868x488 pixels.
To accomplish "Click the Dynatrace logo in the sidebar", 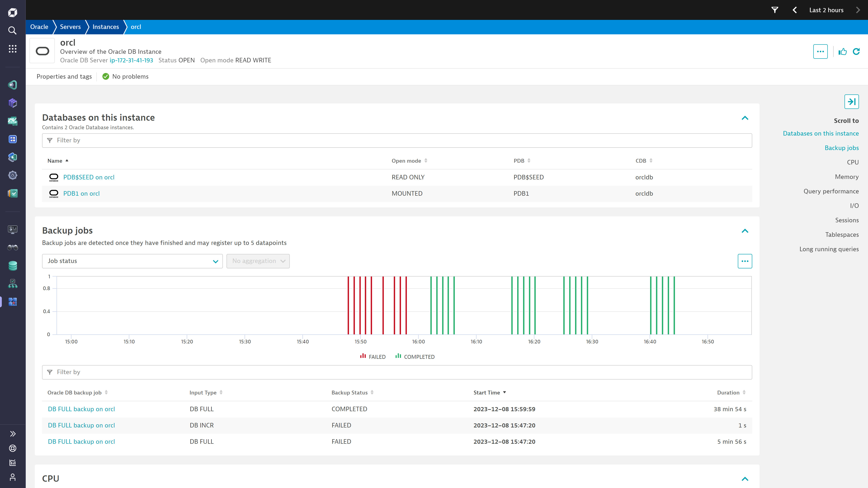I will coord(12,12).
